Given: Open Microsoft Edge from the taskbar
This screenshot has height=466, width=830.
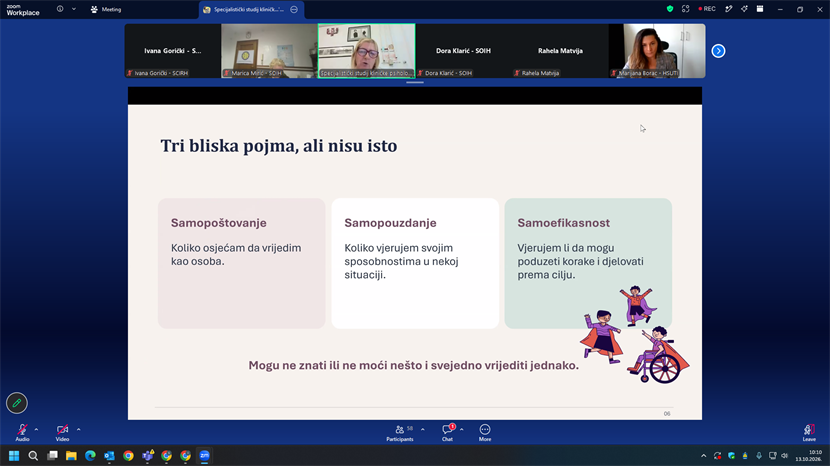Looking at the screenshot, I should 90,455.
